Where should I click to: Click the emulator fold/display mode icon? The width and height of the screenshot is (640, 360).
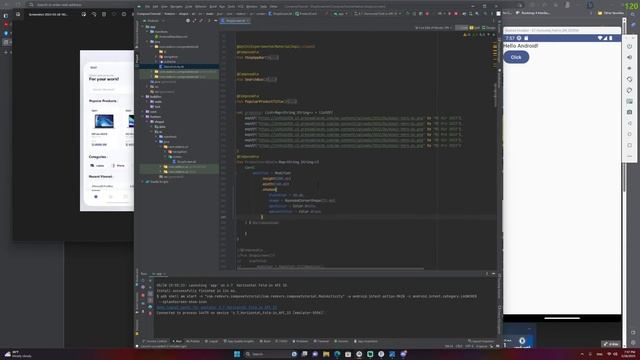629,101
